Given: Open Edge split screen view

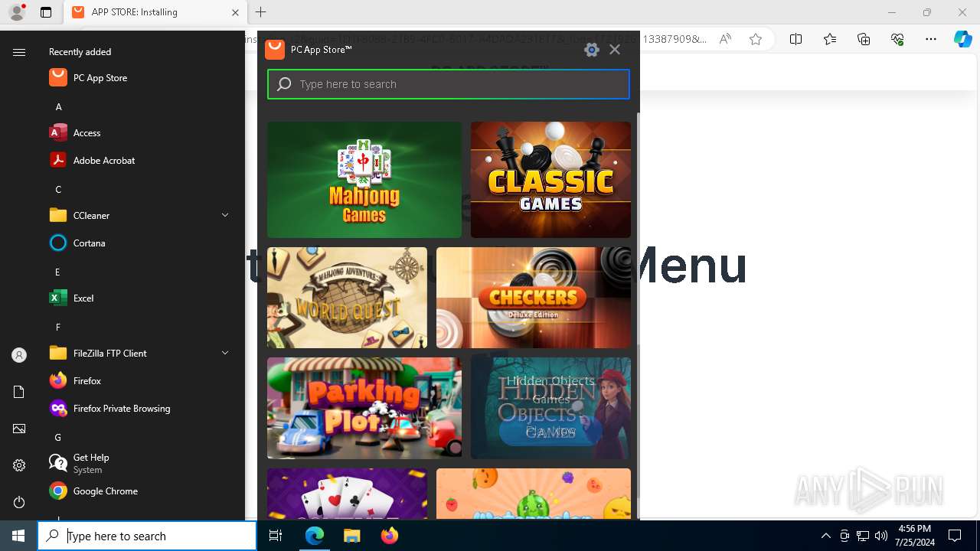Looking at the screenshot, I should pyautogui.click(x=796, y=40).
